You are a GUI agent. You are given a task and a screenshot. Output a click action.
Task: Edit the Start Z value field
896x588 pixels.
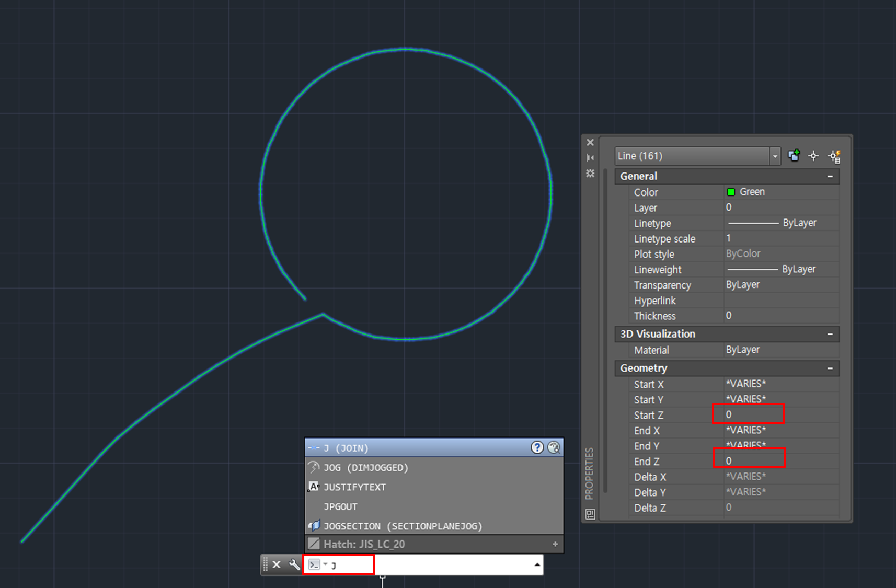pyautogui.click(x=782, y=414)
